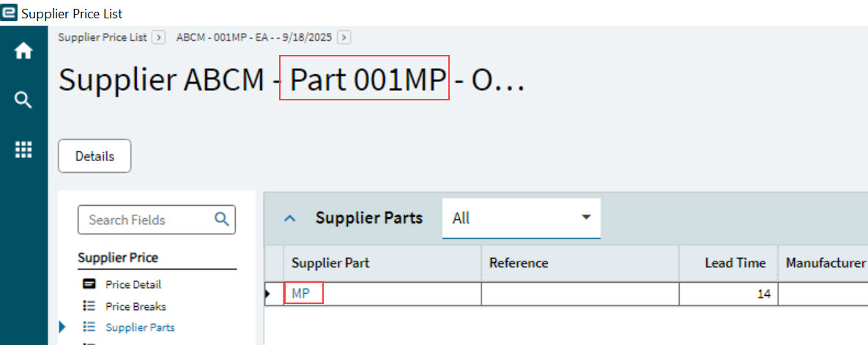Viewport: 868px width, 345px height.
Task: Go to the Home page
Action: 23,51
